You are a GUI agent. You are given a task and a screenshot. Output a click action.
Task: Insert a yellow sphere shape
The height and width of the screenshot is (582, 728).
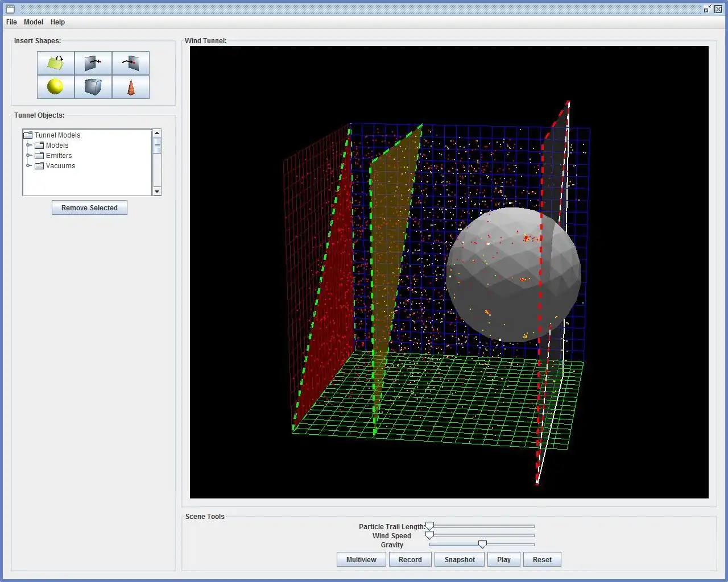click(56, 87)
